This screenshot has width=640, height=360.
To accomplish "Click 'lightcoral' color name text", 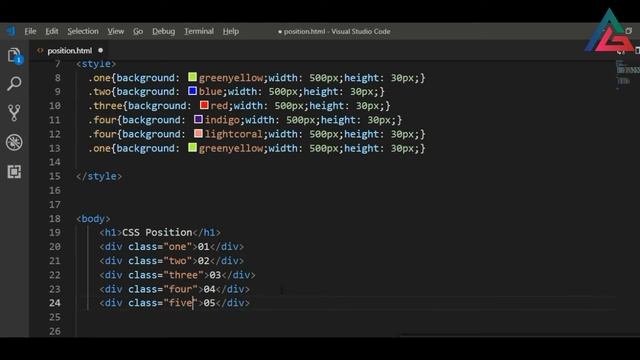I will tap(233, 134).
